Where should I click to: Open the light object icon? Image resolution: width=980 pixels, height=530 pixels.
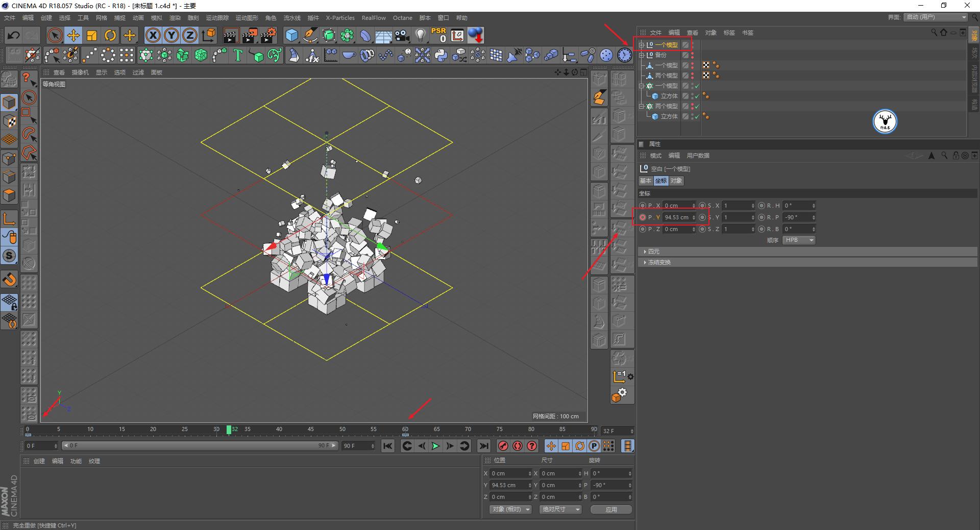[x=420, y=35]
